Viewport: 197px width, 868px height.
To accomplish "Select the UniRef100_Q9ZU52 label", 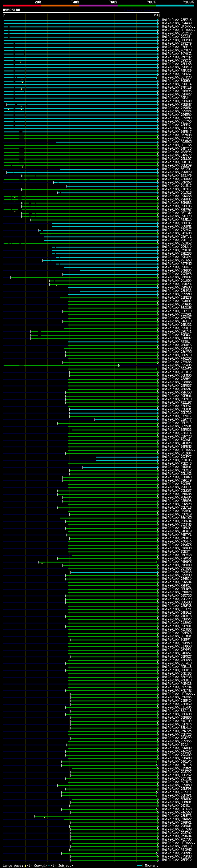I will click(x=177, y=243).
